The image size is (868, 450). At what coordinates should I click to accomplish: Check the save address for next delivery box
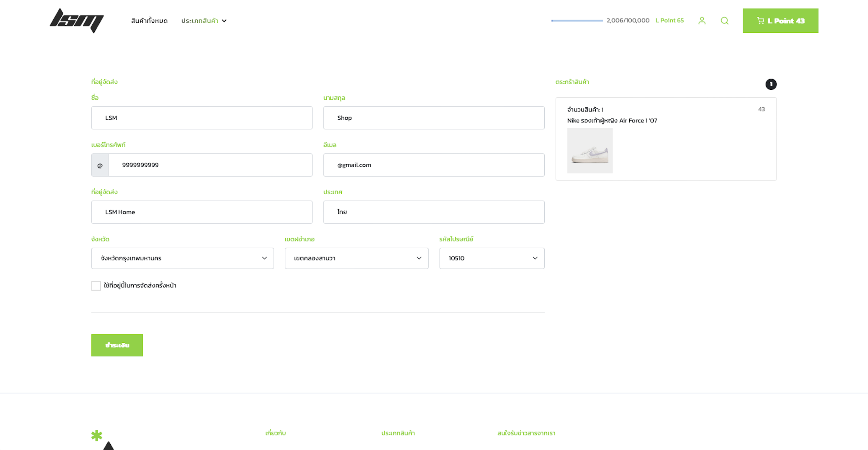pos(96,286)
